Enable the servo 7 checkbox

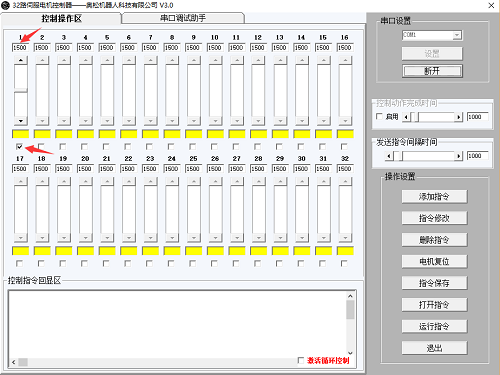click(149, 146)
